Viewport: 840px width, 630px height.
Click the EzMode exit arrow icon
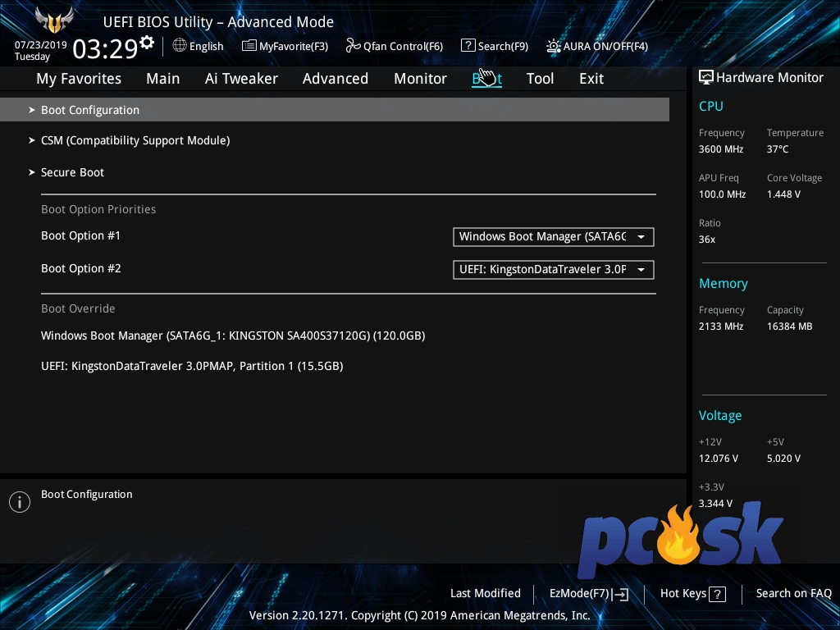pos(620,594)
